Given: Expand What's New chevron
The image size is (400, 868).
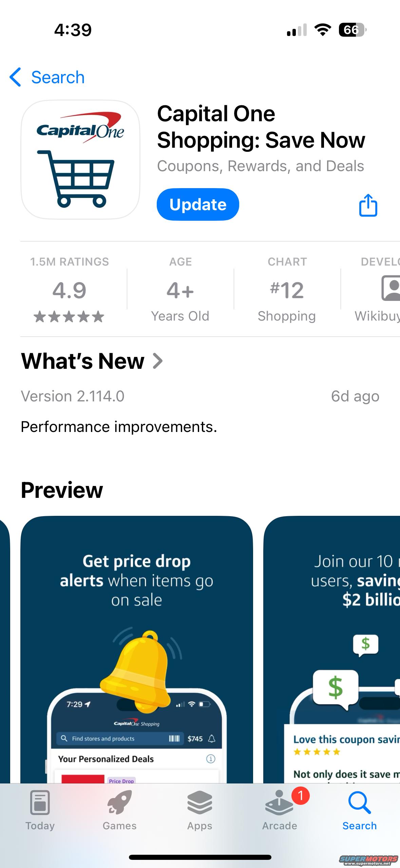Looking at the screenshot, I should coord(158,361).
